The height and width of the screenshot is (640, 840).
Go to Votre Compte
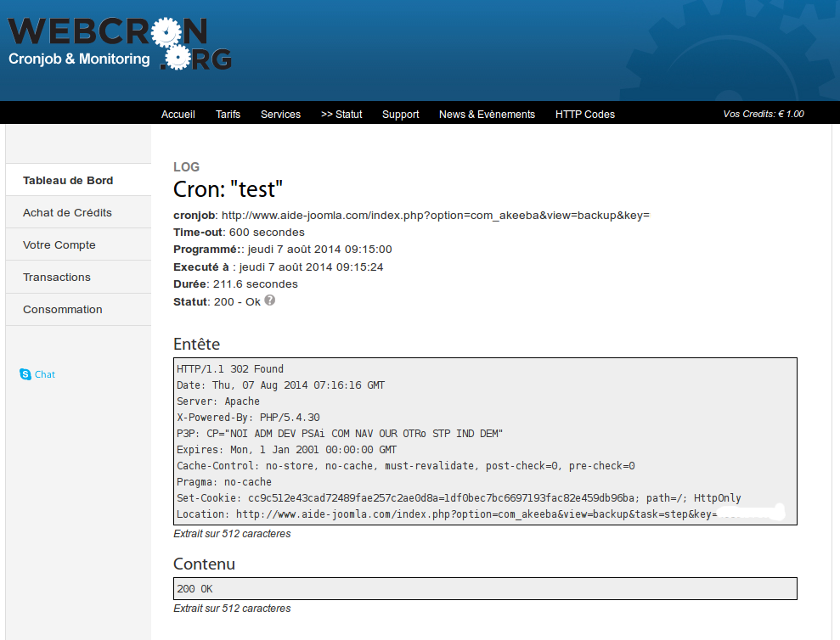[59, 244]
